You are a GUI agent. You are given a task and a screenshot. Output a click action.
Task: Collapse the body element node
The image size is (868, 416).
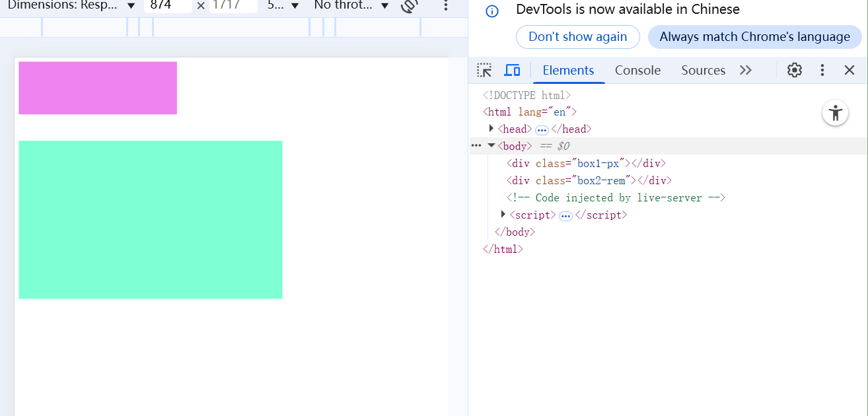click(x=491, y=145)
